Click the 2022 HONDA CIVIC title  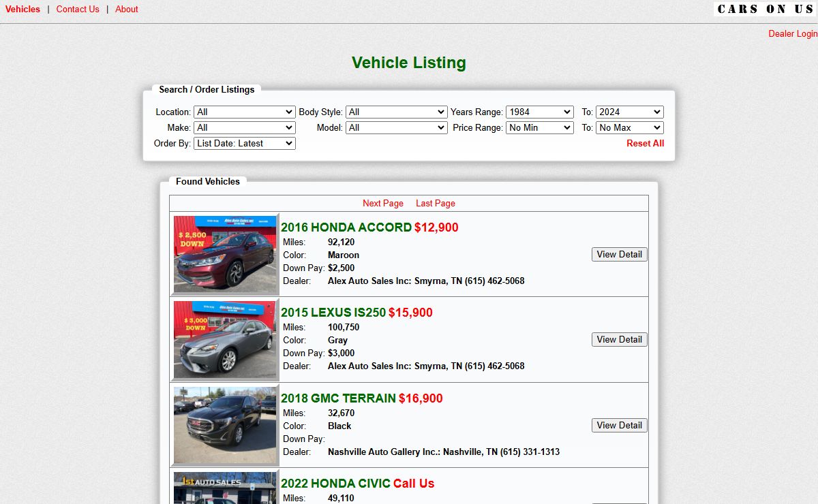[x=335, y=484]
